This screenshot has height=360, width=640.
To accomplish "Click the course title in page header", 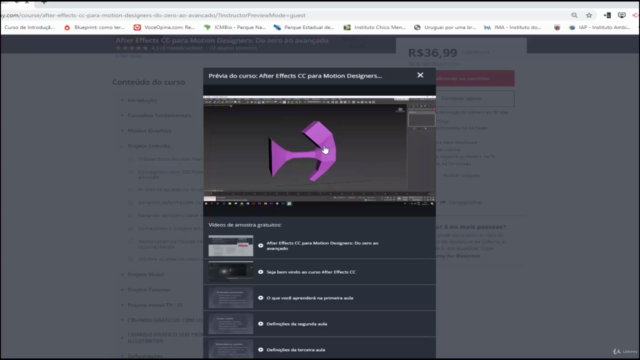I will pyautogui.click(x=222, y=40).
